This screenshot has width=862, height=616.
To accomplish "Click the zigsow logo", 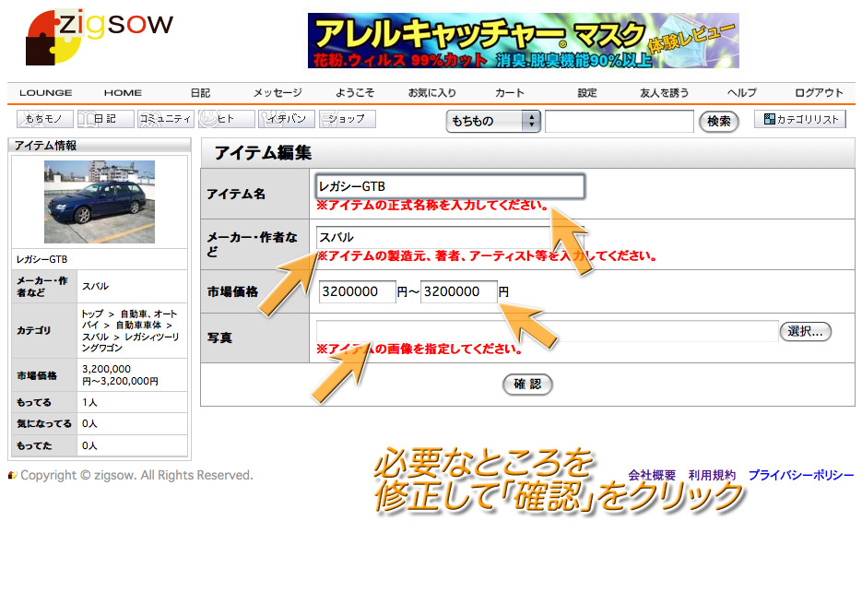I will click(x=100, y=37).
